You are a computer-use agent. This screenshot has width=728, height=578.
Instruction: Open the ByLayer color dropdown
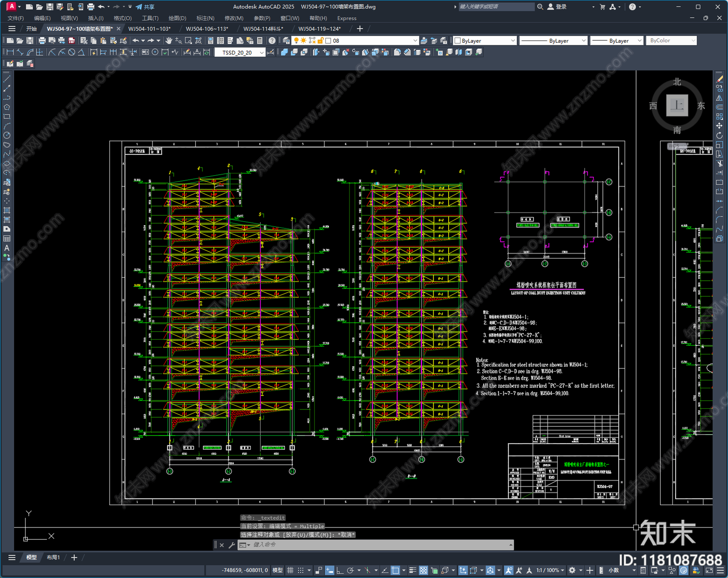pyautogui.click(x=513, y=41)
